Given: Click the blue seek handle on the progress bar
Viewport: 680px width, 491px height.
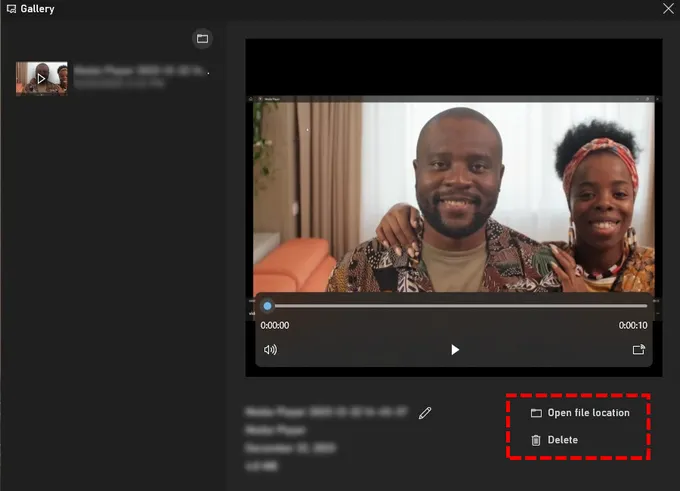Looking at the screenshot, I should [x=268, y=306].
